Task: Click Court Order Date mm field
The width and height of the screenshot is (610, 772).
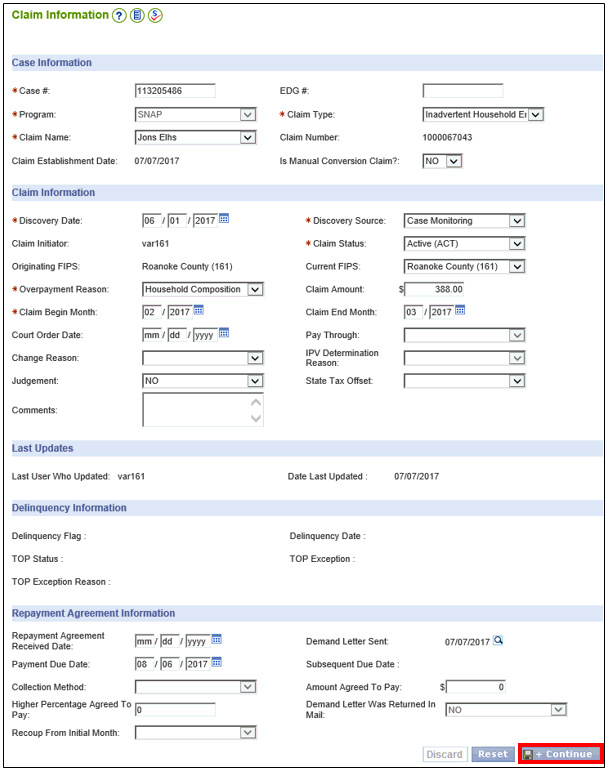Action: coord(152,335)
